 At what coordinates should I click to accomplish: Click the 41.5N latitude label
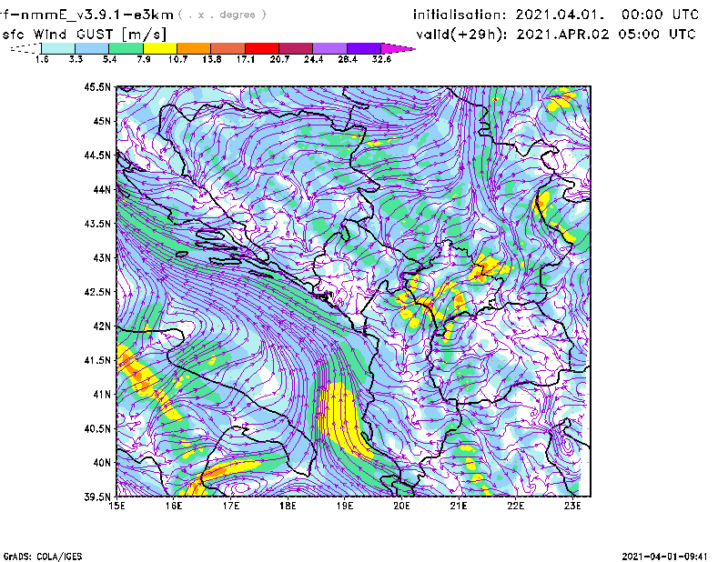point(97,360)
